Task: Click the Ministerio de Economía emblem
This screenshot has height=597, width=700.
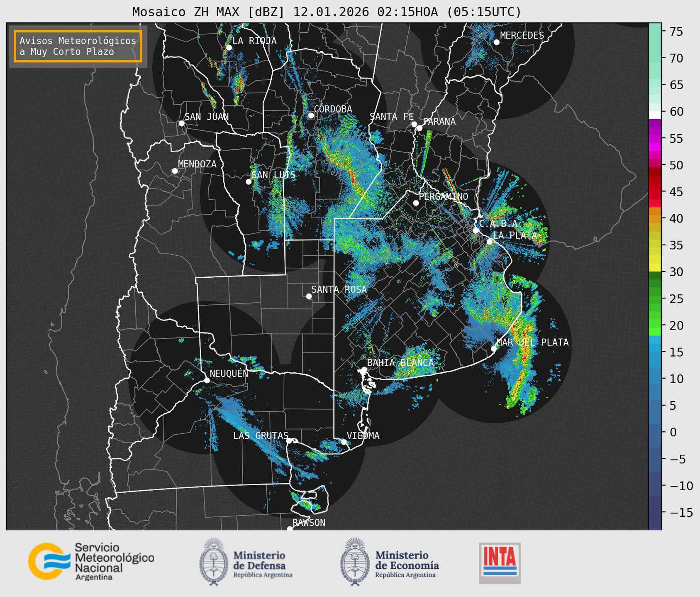Action: [355, 562]
